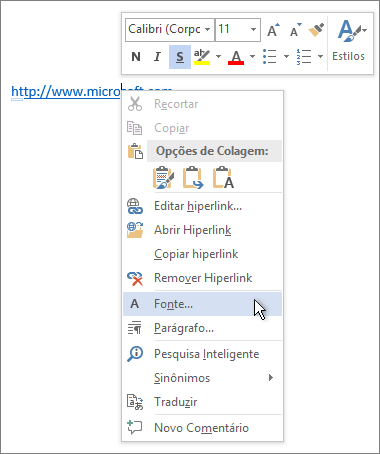Toggle bold formatting (N)

click(136, 57)
